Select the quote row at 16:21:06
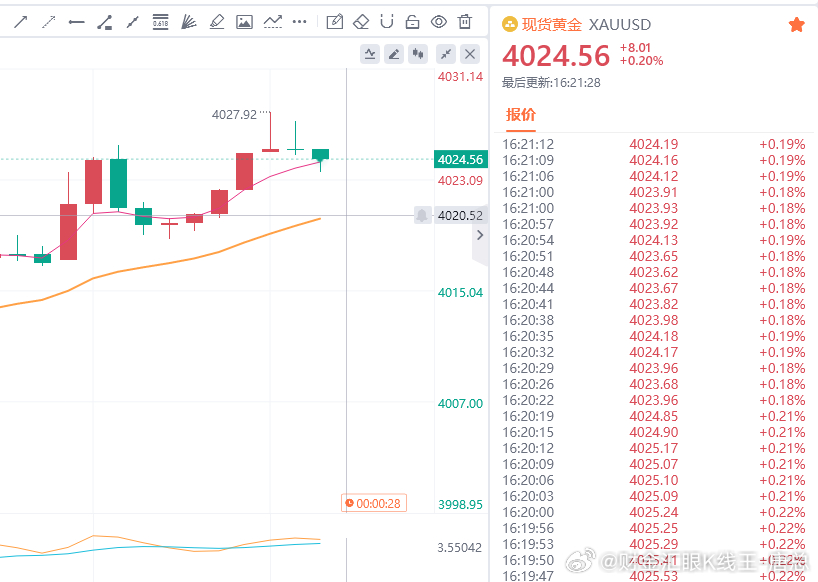 [x=654, y=176]
